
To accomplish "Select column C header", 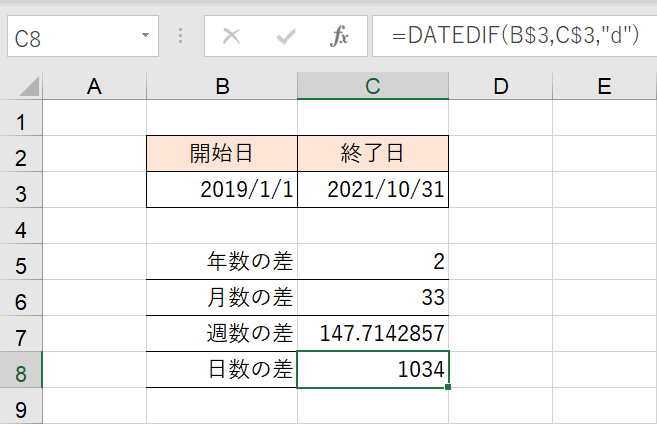I will (x=373, y=86).
